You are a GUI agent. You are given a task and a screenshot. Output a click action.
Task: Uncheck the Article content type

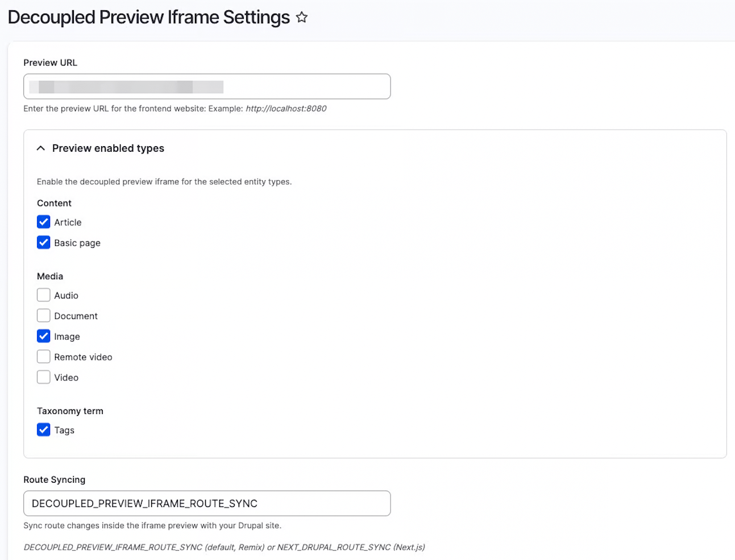click(x=44, y=222)
